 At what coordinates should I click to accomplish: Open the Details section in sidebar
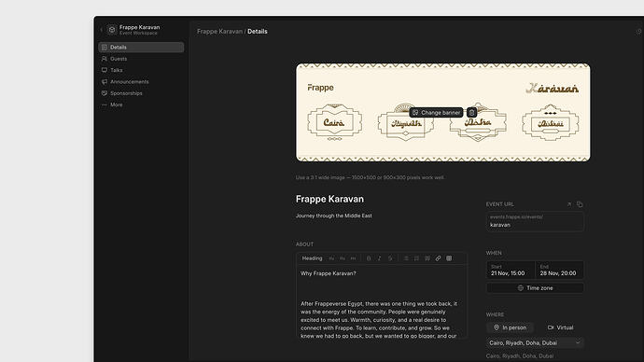click(x=141, y=48)
